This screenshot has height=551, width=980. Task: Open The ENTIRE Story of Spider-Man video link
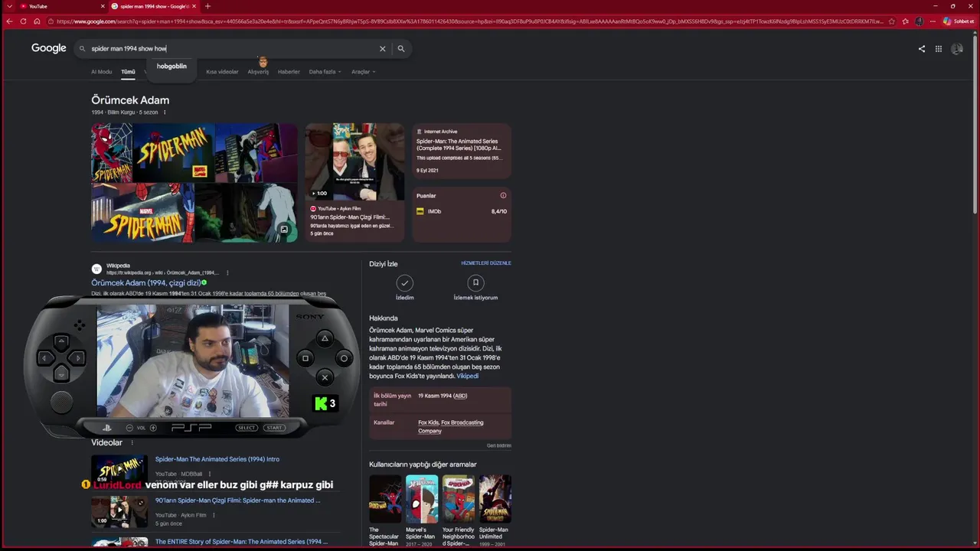(x=241, y=542)
